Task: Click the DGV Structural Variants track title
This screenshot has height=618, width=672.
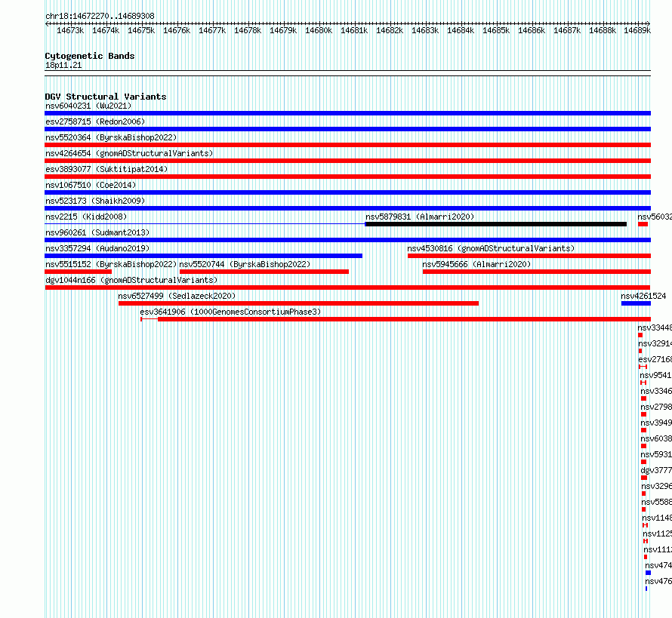Action: [106, 97]
